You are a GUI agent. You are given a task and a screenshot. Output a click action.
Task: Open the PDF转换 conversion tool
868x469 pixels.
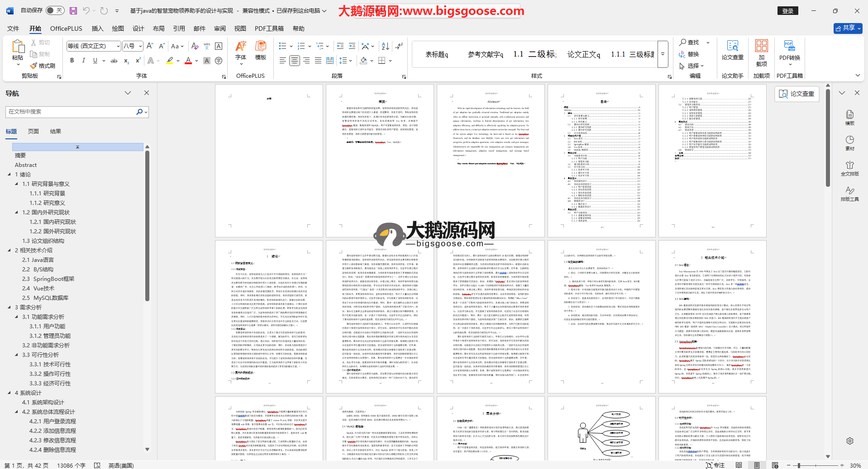[789, 51]
